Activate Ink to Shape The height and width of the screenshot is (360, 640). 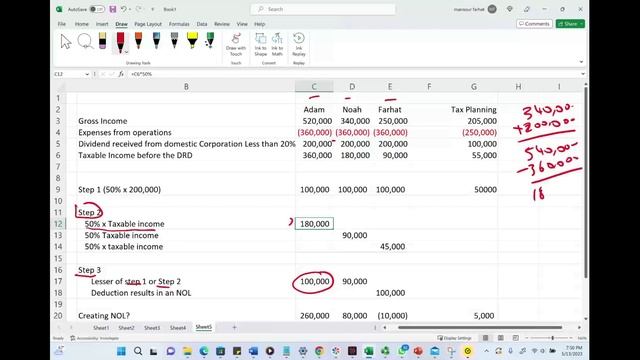click(260, 45)
